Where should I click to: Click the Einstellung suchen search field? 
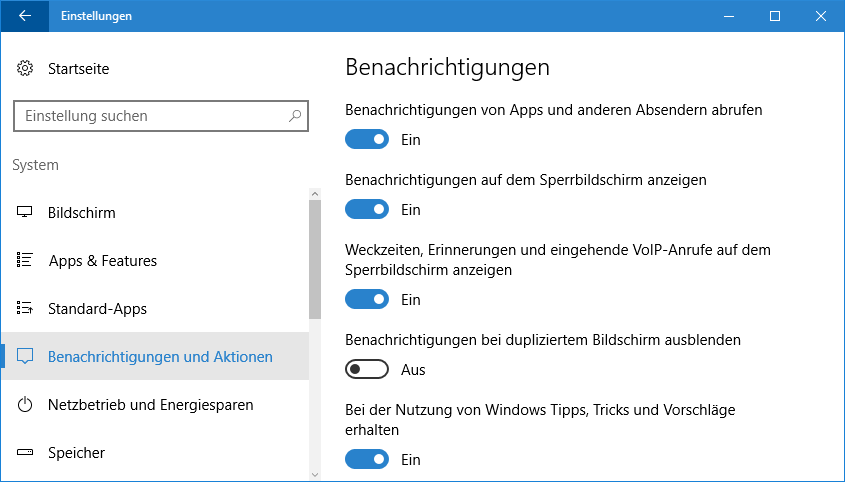coord(150,116)
